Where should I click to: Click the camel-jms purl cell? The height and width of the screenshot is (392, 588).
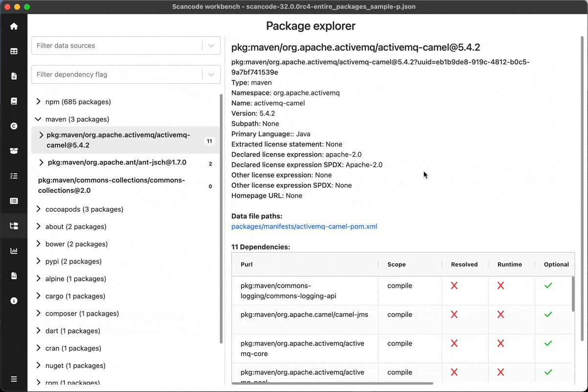pos(305,320)
